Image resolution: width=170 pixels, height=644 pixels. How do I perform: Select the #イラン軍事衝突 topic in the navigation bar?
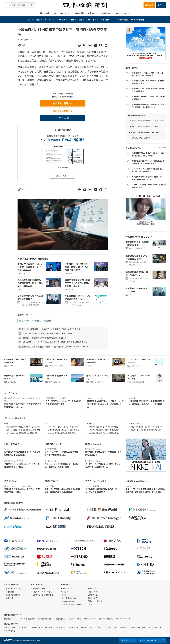tap(137, 19)
